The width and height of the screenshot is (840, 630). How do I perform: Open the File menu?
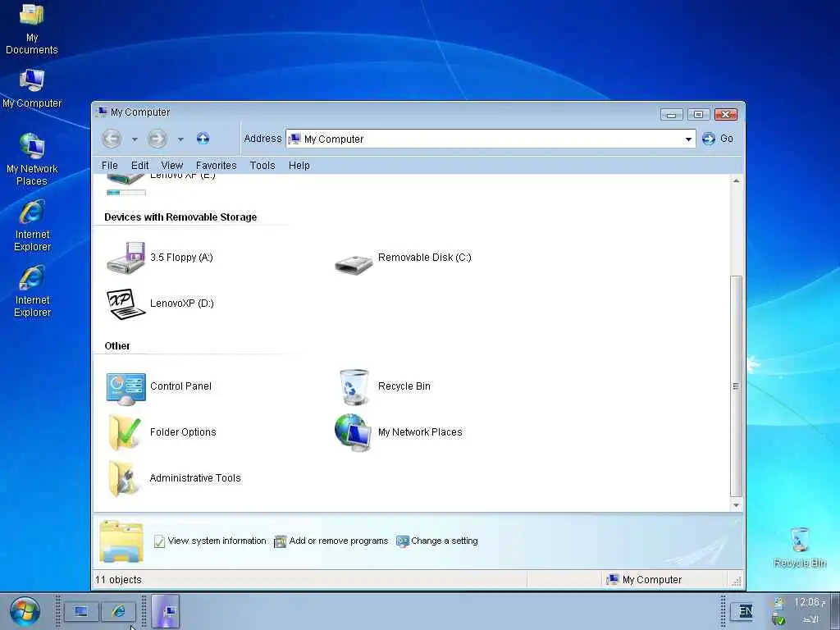coord(109,166)
